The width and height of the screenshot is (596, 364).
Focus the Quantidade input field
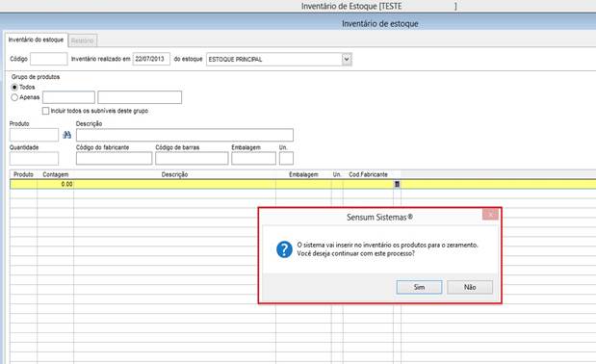coord(35,159)
